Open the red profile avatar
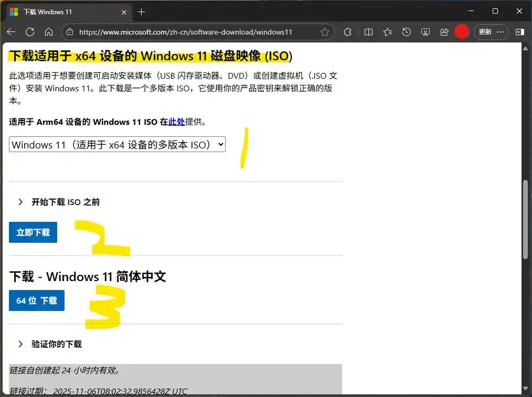 [x=462, y=32]
